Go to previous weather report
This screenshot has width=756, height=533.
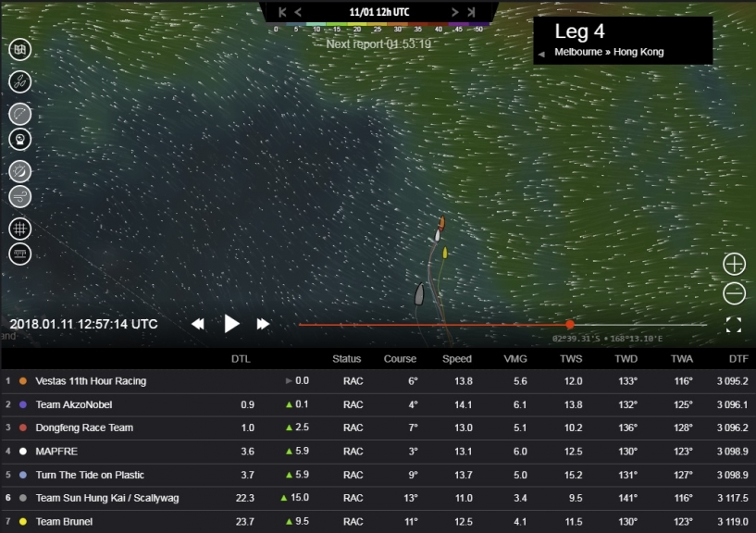[x=298, y=13]
